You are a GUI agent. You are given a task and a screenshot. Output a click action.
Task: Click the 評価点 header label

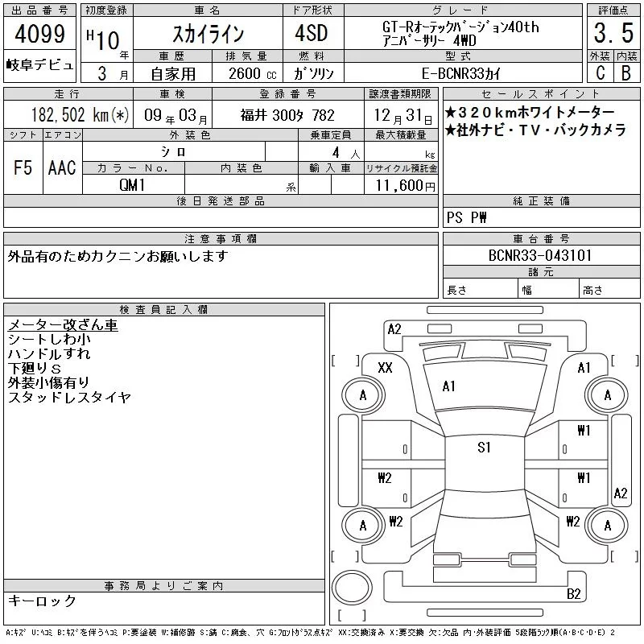pos(613,10)
